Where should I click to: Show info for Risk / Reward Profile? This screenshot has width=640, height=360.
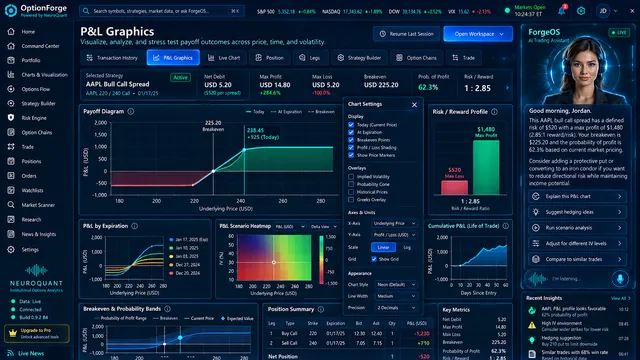tap(494, 112)
